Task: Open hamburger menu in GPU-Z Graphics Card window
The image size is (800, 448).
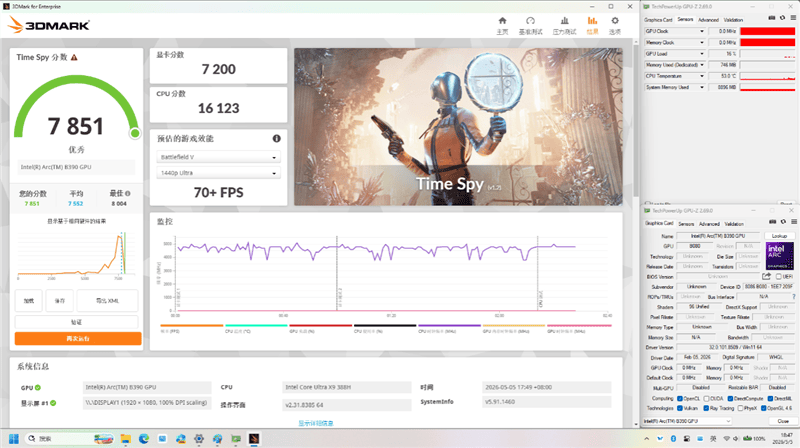Action: click(794, 222)
